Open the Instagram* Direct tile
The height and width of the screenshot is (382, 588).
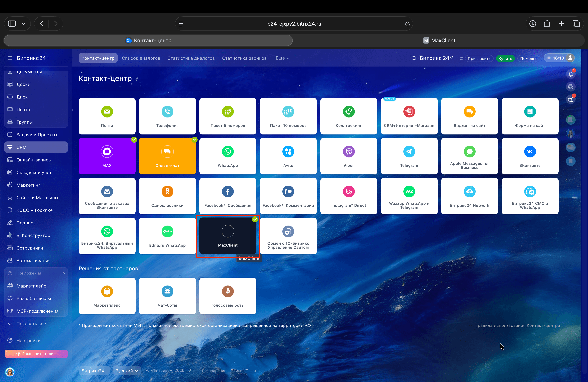coord(349,196)
